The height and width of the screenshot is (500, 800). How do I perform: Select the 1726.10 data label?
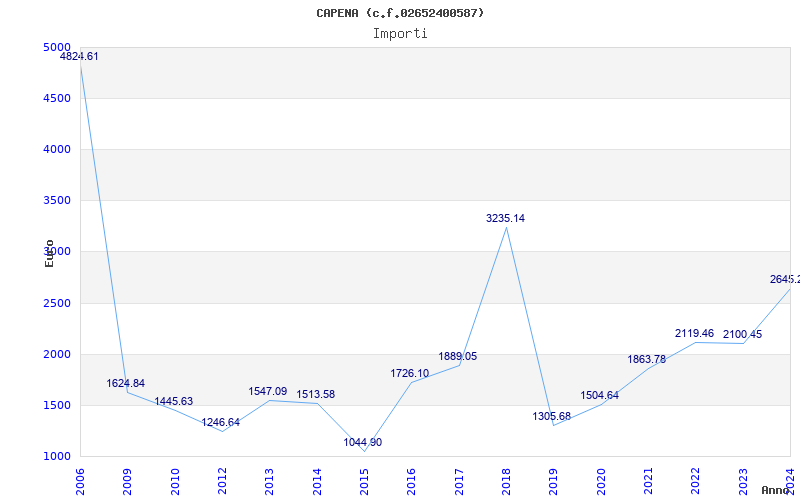point(410,373)
